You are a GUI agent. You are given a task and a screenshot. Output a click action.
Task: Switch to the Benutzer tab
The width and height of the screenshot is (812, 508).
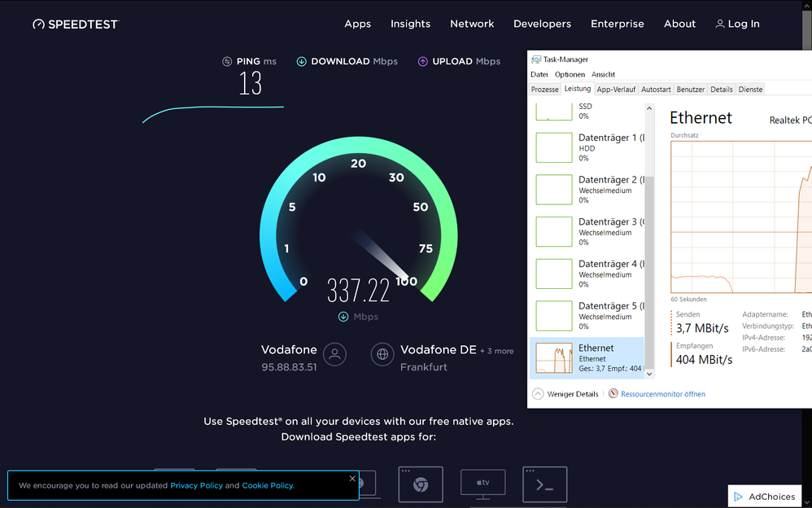pyautogui.click(x=691, y=90)
